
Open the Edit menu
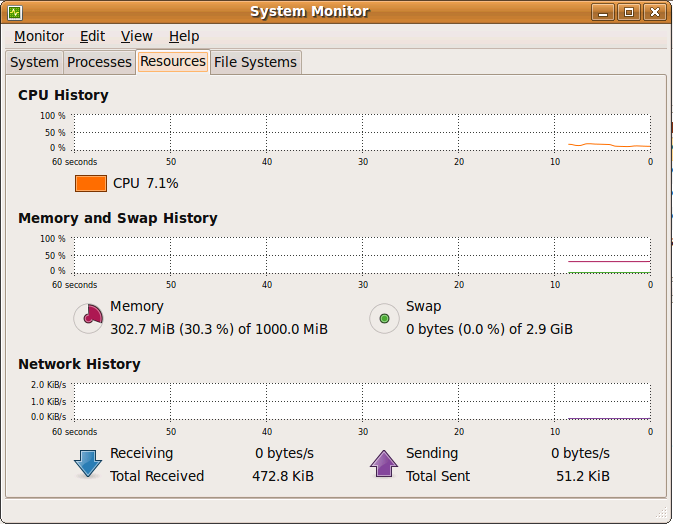[92, 36]
